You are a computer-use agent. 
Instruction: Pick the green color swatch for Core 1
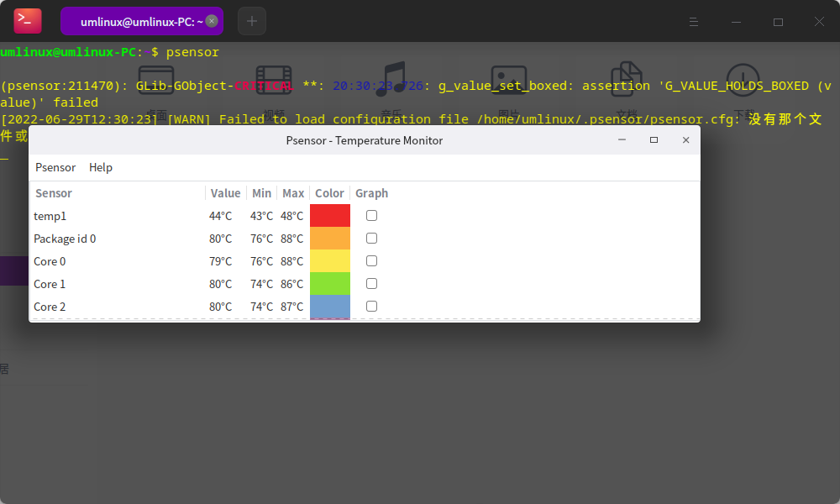click(x=330, y=283)
